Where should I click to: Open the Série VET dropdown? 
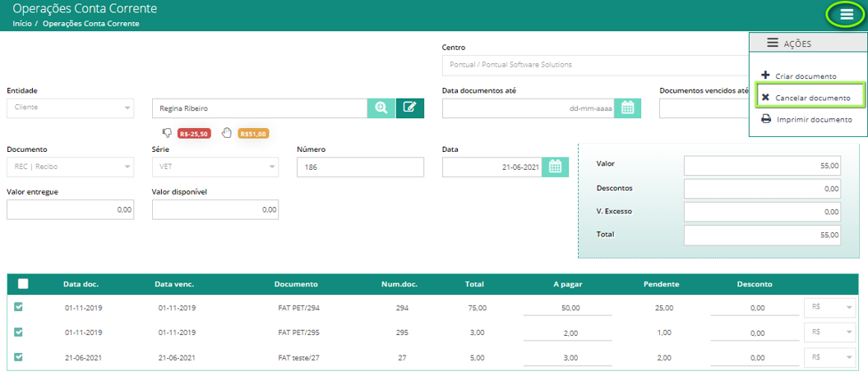coord(215,167)
